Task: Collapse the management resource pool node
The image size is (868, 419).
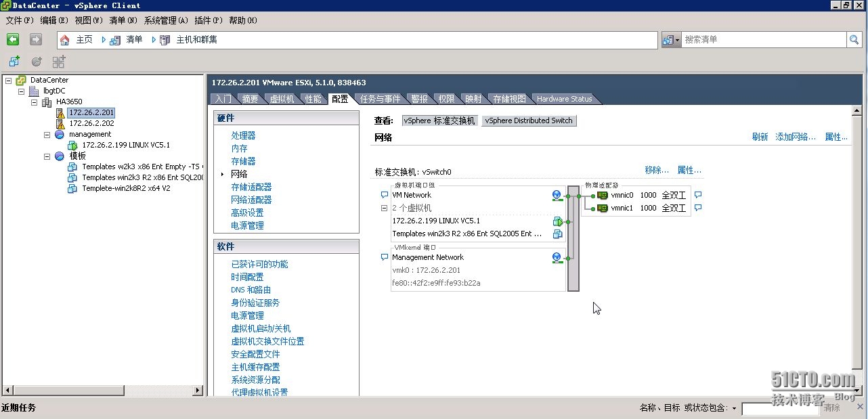Action: [47, 135]
